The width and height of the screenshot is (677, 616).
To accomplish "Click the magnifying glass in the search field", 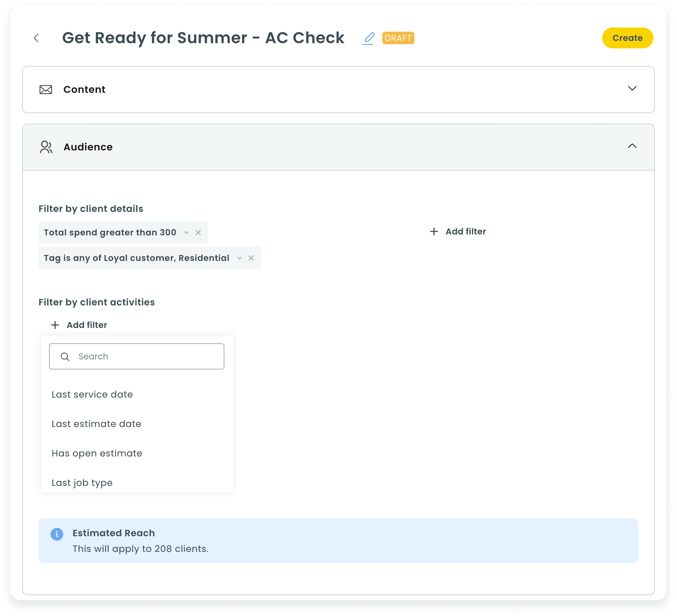I will (65, 356).
